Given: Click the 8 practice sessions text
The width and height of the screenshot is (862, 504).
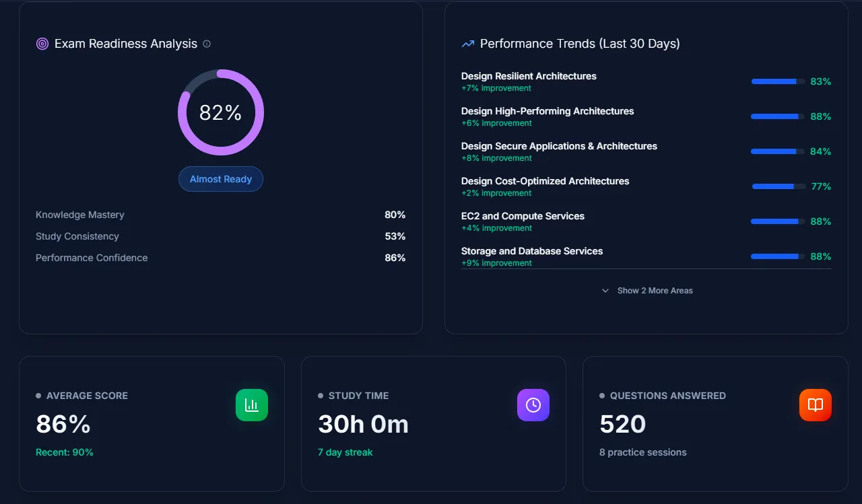Looking at the screenshot, I should coord(642,452).
